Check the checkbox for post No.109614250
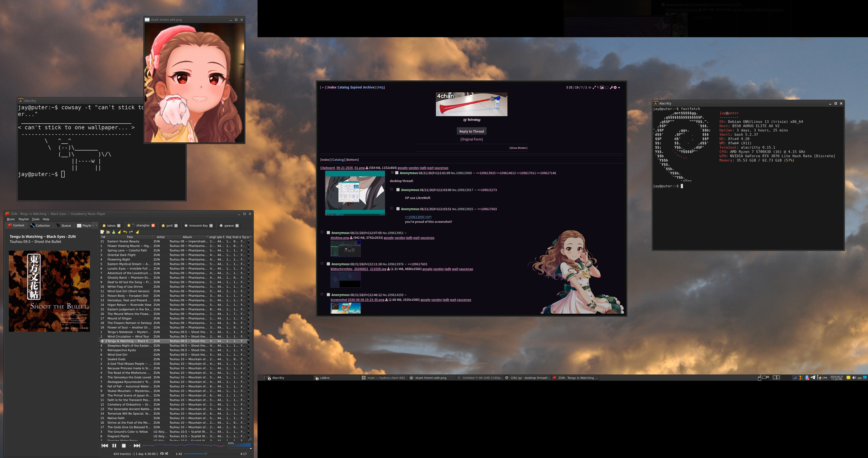868x458 pixels. [x=329, y=295]
